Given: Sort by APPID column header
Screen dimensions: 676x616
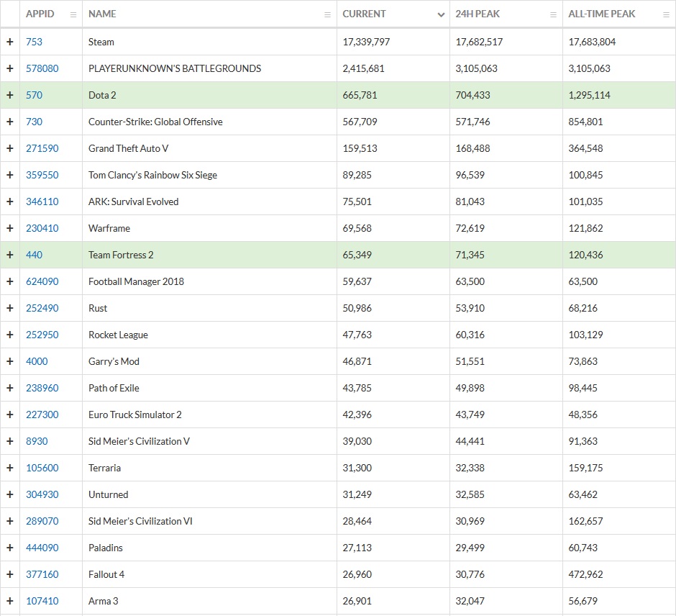Looking at the screenshot, I should click(40, 14).
